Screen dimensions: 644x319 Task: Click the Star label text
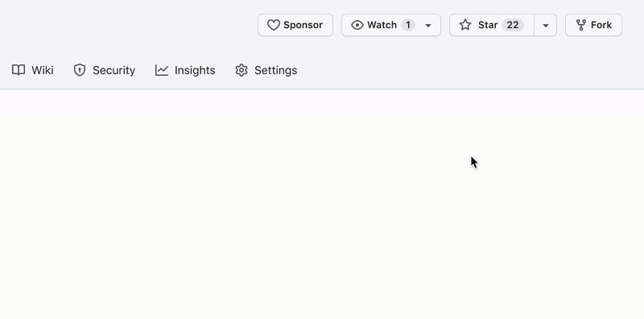tap(488, 25)
